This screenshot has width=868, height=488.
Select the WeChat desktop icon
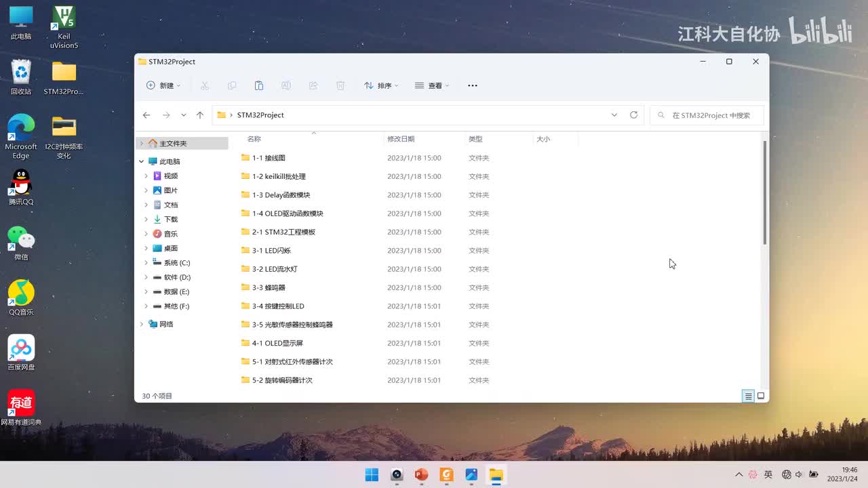(21, 243)
